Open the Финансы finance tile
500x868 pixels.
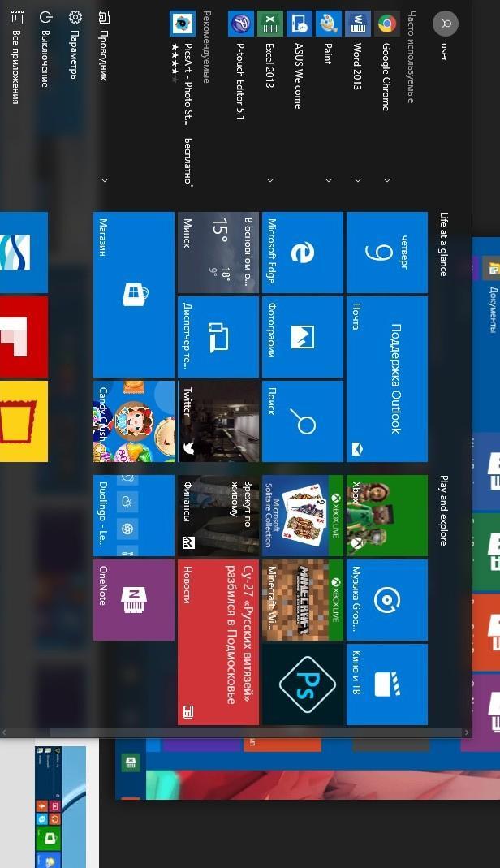pyautogui.click(x=218, y=516)
